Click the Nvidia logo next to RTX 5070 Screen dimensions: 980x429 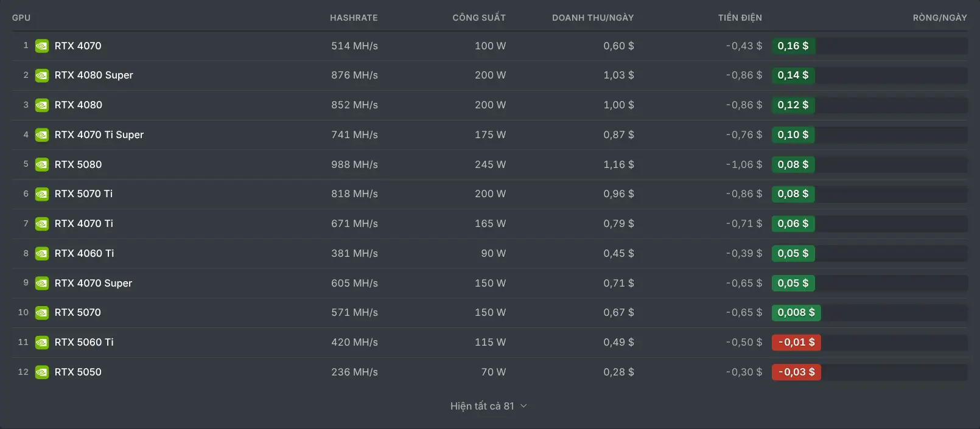(x=41, y=313)
